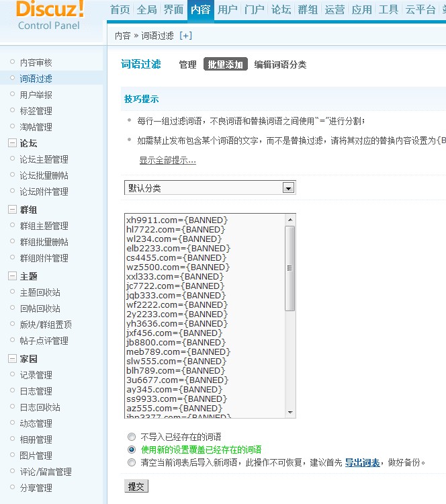
Task: Open 用户举报 in the sidebar
Action: [x=36, y=95]
